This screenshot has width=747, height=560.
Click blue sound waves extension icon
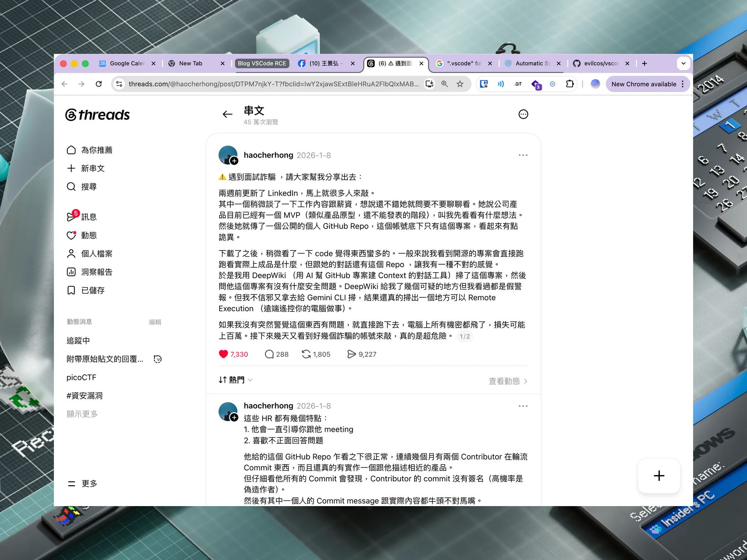point(501,84)
